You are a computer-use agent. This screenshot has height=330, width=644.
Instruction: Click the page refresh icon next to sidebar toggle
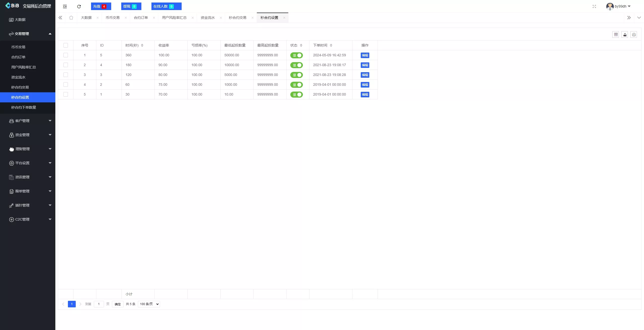79,6
